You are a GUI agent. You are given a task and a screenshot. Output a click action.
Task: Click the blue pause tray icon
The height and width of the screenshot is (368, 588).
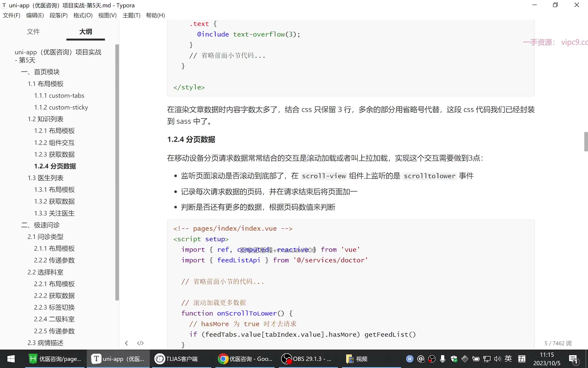(410, 359)
